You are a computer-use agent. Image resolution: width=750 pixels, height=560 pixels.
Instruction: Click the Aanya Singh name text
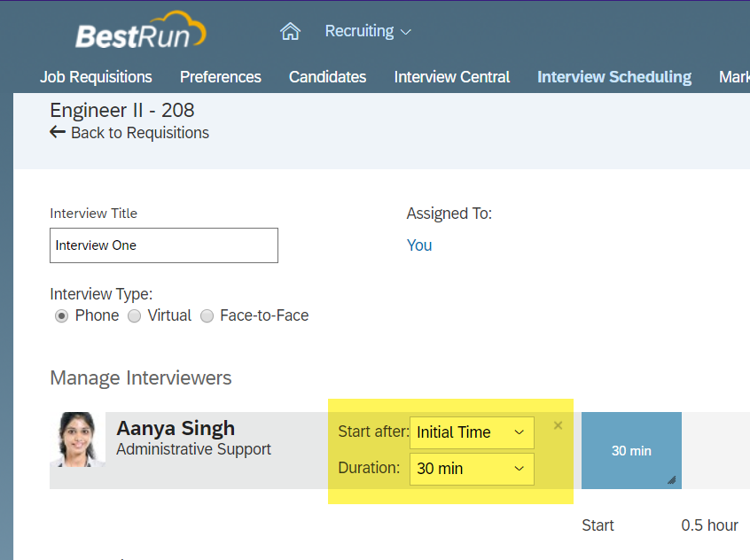pos(176,428)
